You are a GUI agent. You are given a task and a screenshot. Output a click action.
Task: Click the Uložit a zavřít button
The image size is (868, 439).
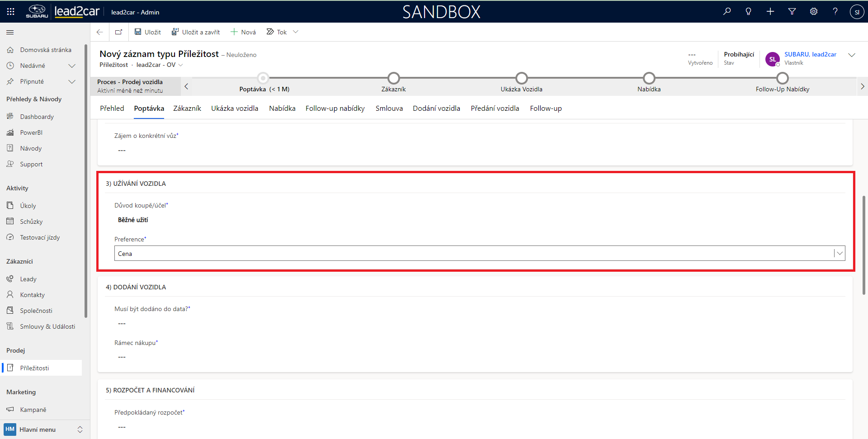[196, 32]
